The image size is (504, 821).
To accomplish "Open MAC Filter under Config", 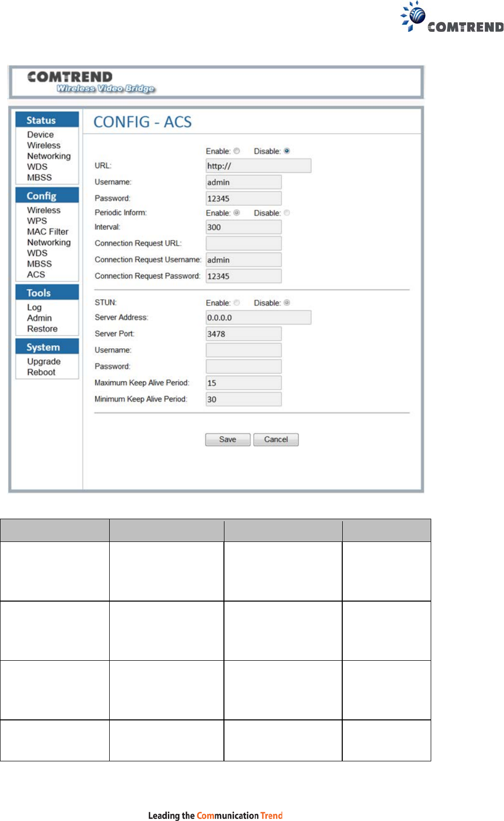I will [x=48, y=232].
